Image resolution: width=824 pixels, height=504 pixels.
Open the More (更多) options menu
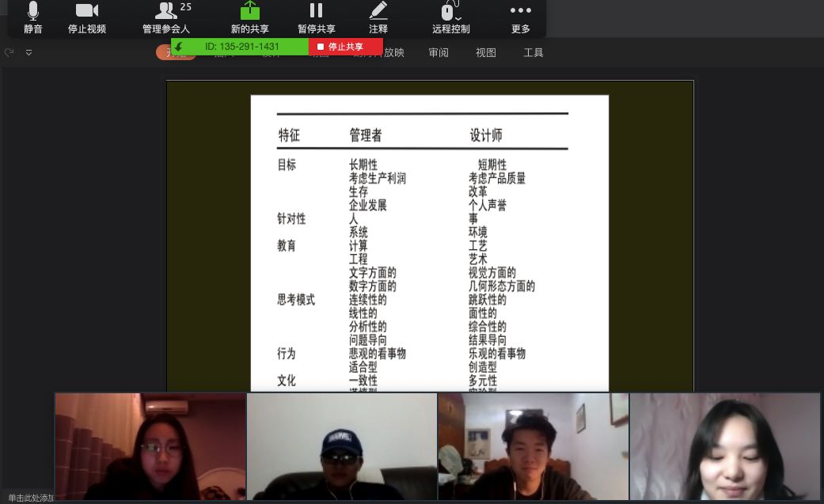[x=520, y=17]
